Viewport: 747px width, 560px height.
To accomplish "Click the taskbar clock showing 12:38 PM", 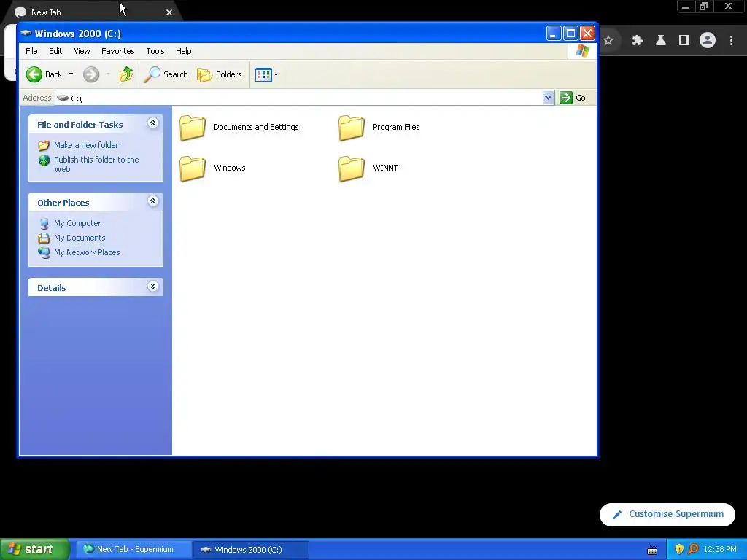I will click(x=720, y=550).
